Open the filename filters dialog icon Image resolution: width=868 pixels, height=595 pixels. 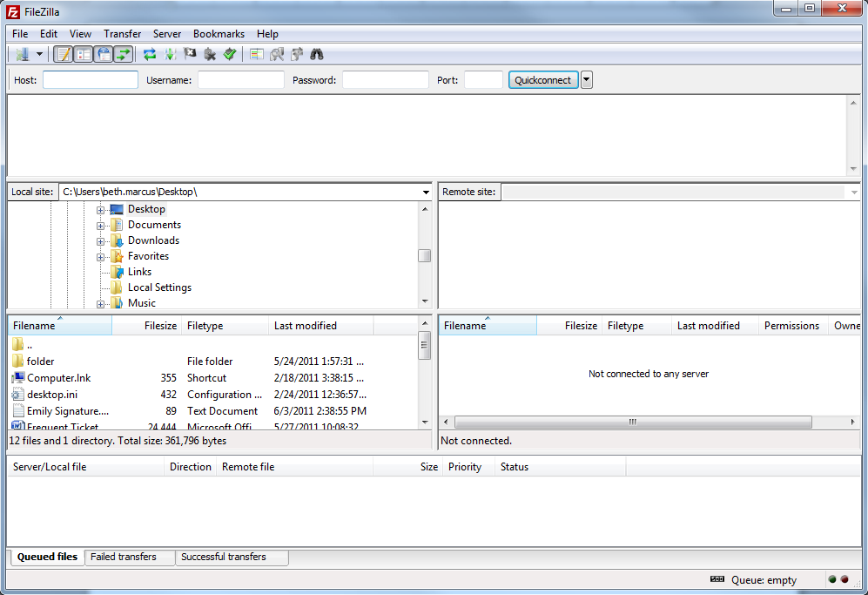tap(256, 54)
